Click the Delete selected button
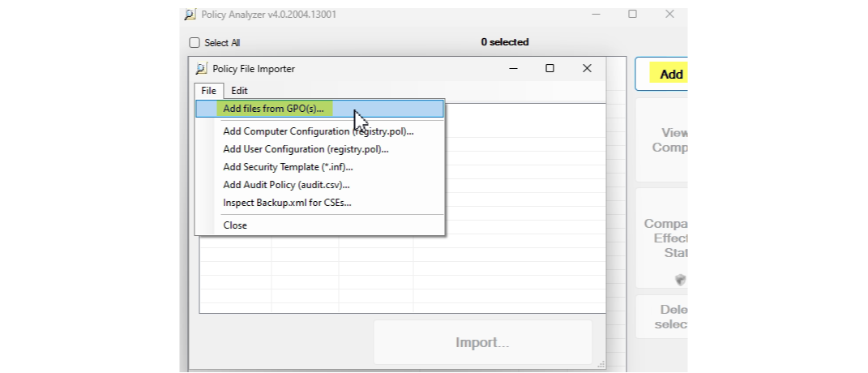 point(661,317)
